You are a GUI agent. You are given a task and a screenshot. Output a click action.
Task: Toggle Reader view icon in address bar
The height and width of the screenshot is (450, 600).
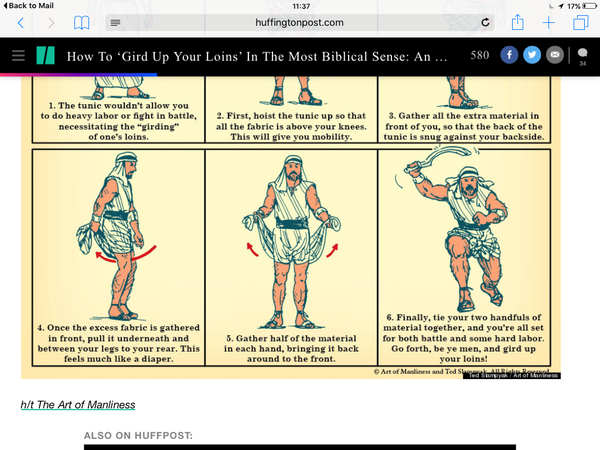(115, 23)
